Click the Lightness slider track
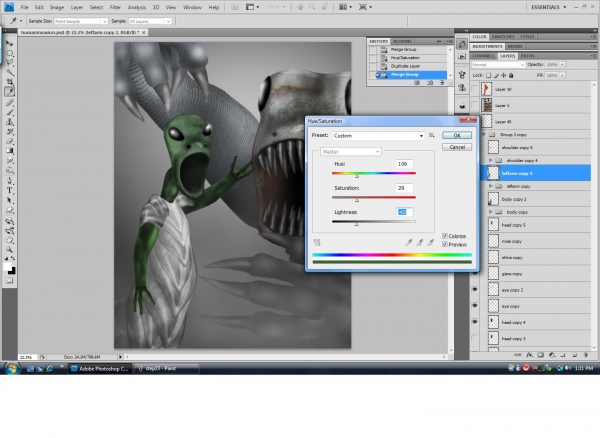This screenshot has height=438, width=600. click(374, 221)
